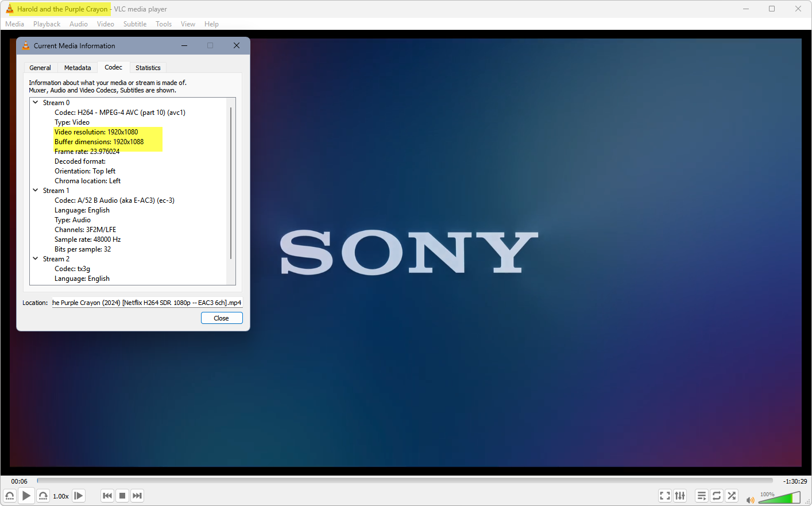Toggle fullscreen video mode

[665, 496]
